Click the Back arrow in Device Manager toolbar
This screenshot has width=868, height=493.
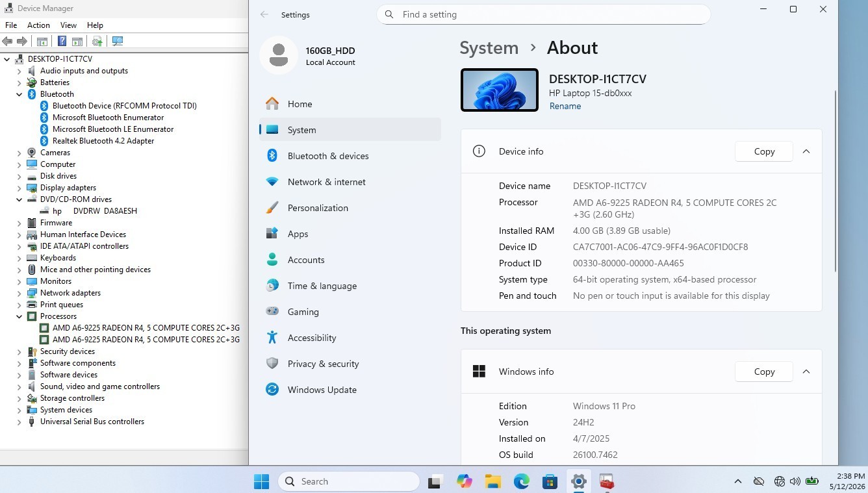pyautogui.click(x=8, y=41)
